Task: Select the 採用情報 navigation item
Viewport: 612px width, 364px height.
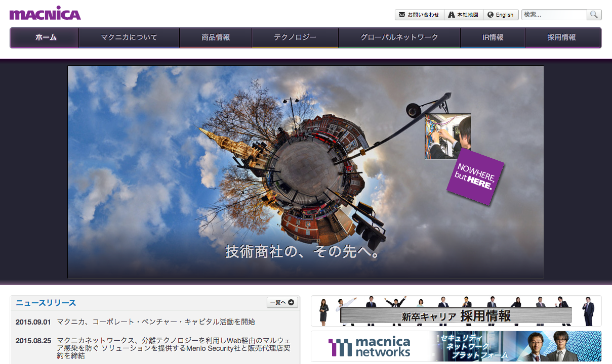Action: (561, 37)
